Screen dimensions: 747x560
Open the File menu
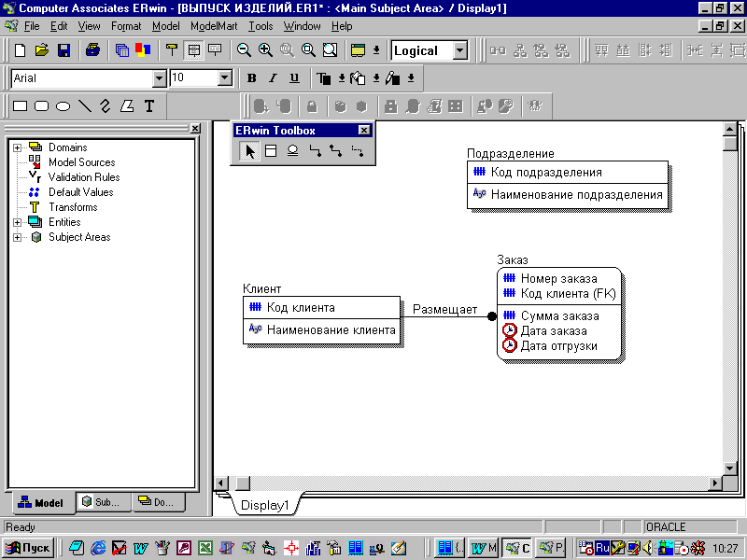tap(32, 26)
